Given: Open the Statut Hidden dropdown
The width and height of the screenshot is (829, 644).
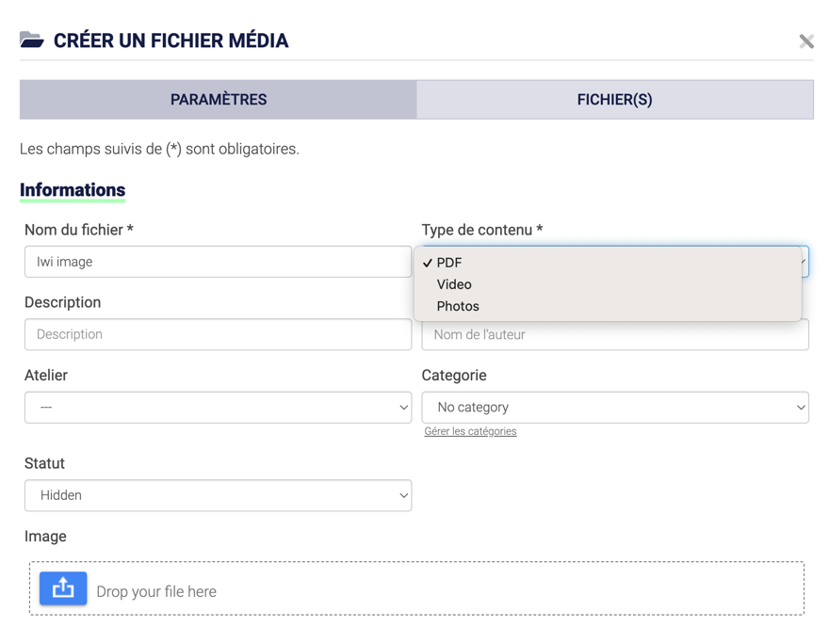Looking at the screenshot, I should 218,495.
